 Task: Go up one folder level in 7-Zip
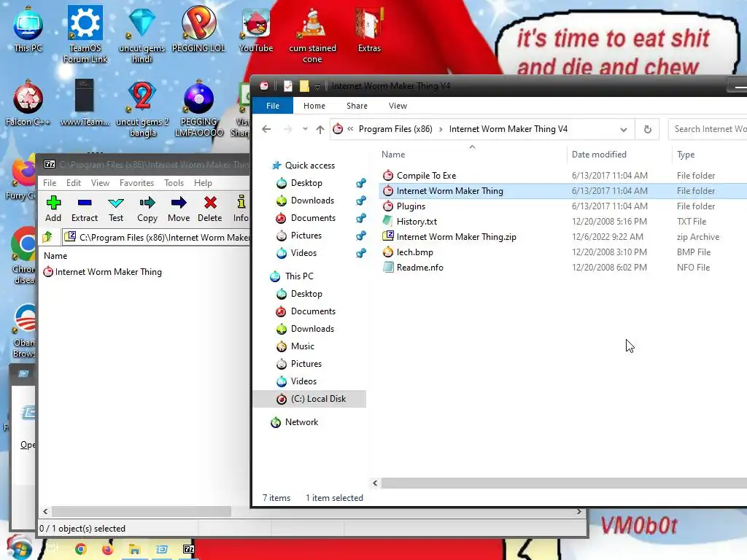pyautogui.click(x=47, y=237)
